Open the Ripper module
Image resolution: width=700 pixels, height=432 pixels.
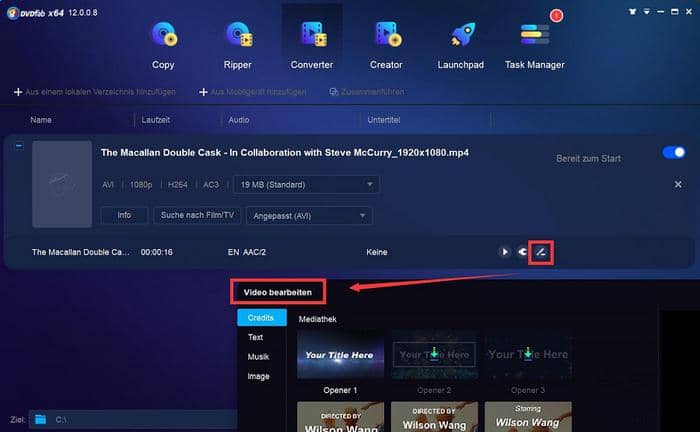[x=238, y=45]
